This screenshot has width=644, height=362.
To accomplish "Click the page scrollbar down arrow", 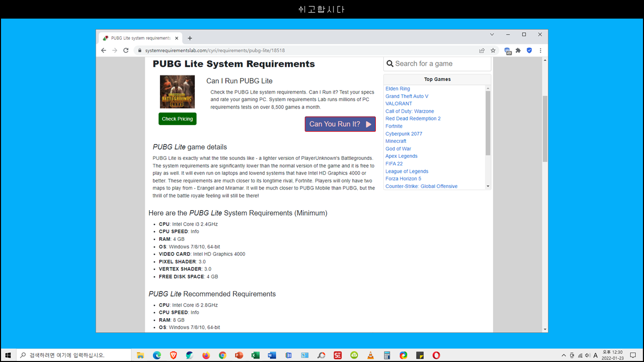I will 545,329.
